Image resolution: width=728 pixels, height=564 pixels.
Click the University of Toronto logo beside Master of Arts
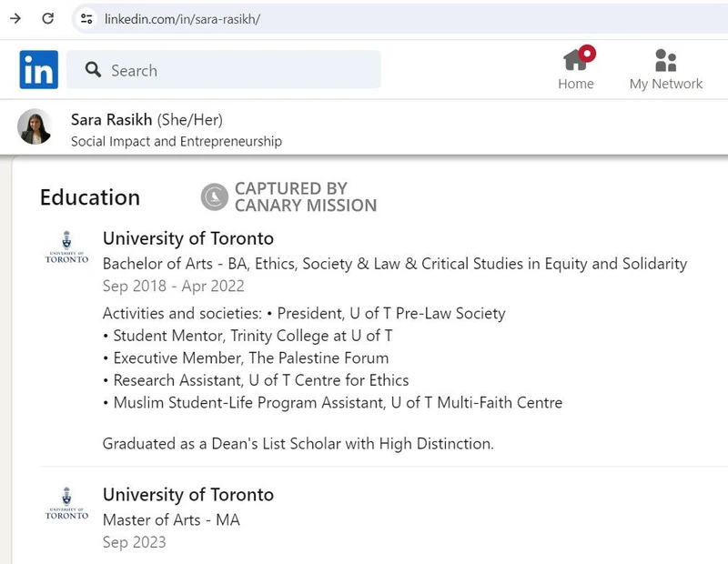(x=66, y=504)
